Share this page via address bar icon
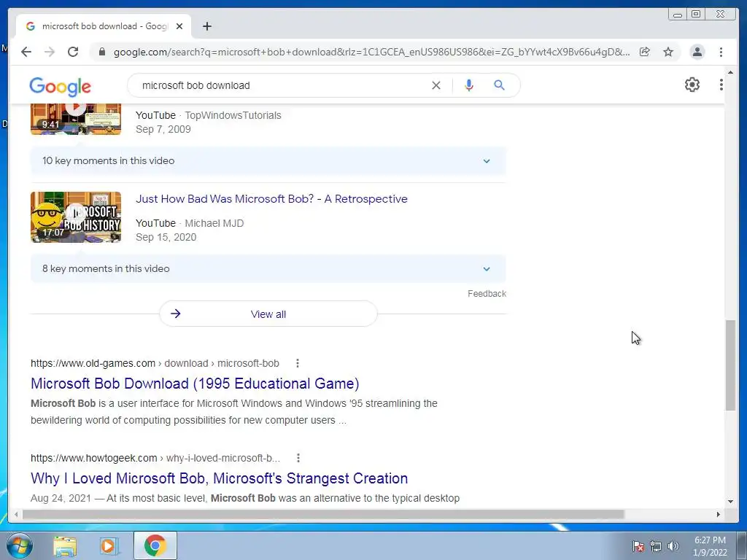This screenshot has width=747, height=560. click(645, 52)
